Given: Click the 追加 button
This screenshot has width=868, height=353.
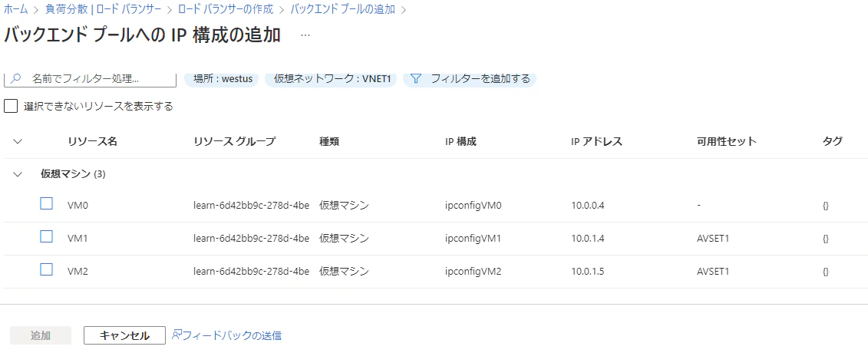Looking at the screenshot, I should pyautogui.click(x=41, y=335).
